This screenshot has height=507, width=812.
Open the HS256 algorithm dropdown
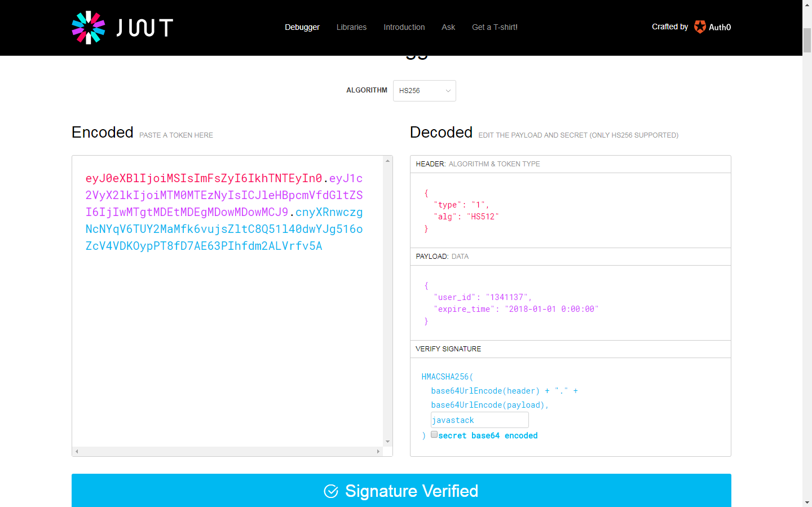(x=424, y=91)
